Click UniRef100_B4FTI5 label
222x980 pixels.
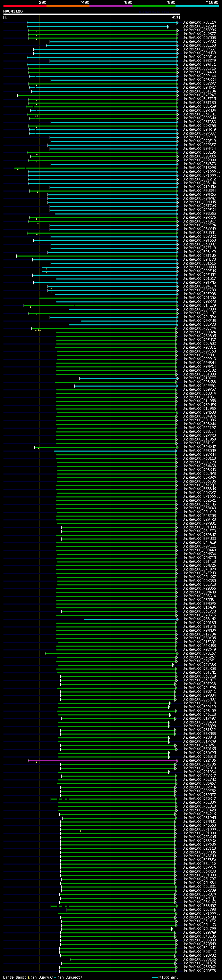[x=199, y=99]
